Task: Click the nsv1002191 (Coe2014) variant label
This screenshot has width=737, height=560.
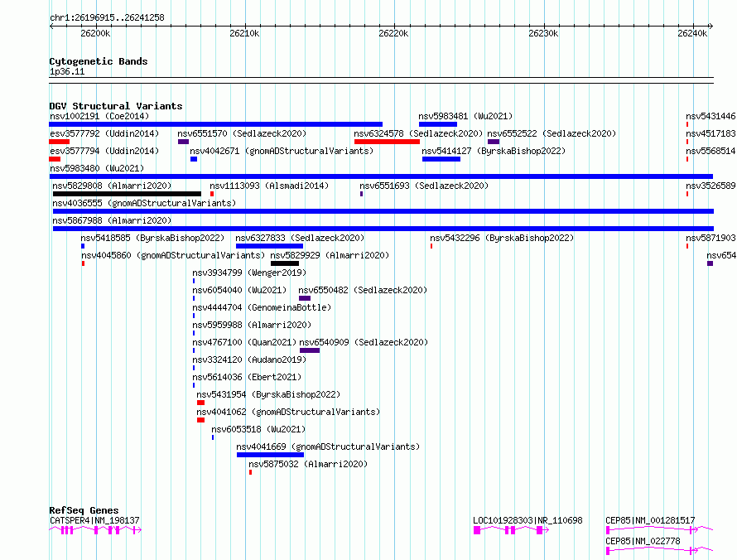Action: [99, 116]
